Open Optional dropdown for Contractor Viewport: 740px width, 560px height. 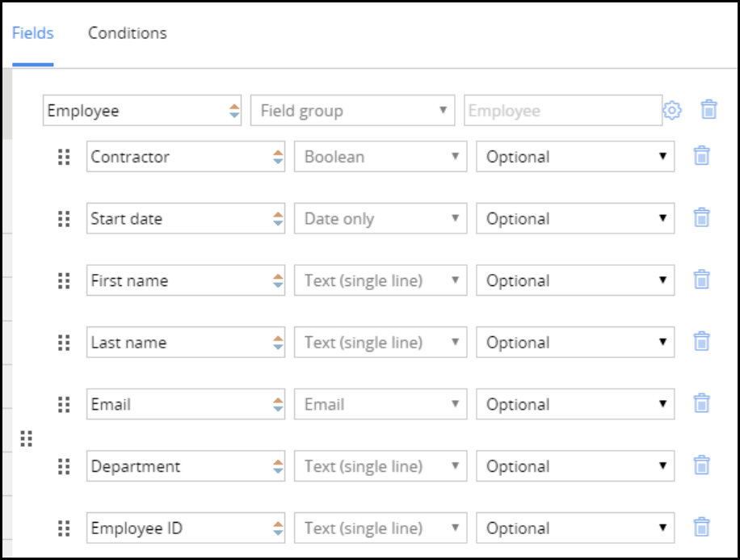[574, 157]
